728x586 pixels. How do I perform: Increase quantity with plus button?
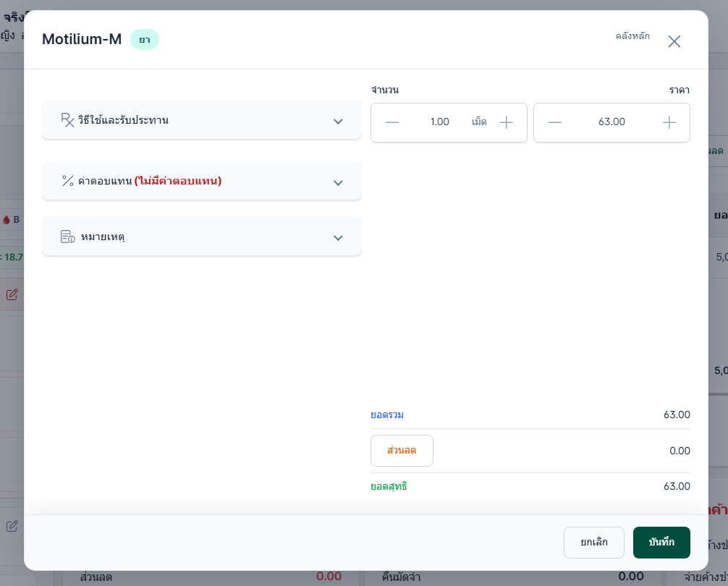[x=506, y=122]
